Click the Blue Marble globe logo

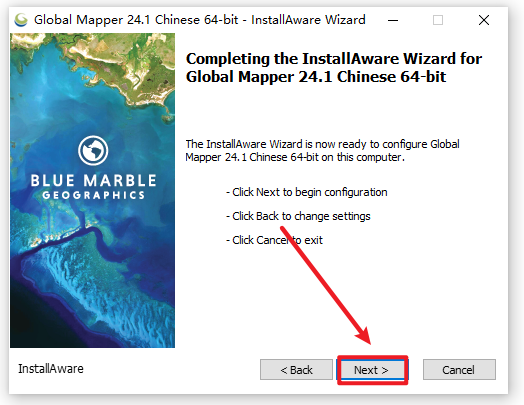point(93,151)
